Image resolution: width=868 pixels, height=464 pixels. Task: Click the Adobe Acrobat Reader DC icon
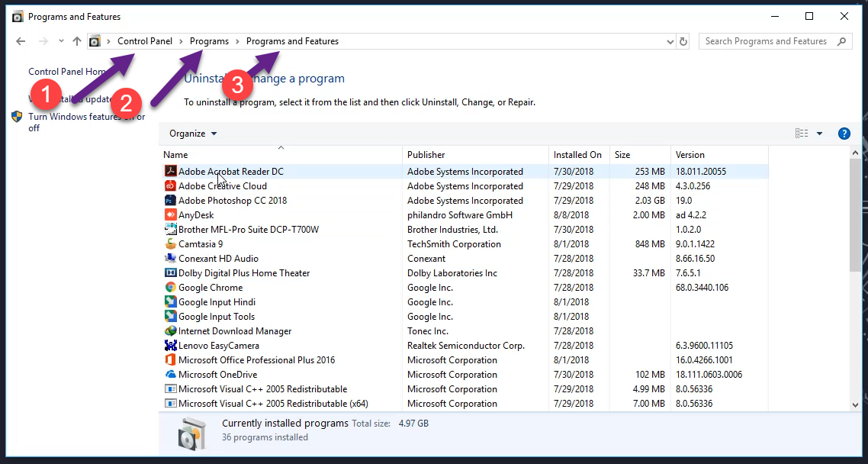(x=171, y=171)
